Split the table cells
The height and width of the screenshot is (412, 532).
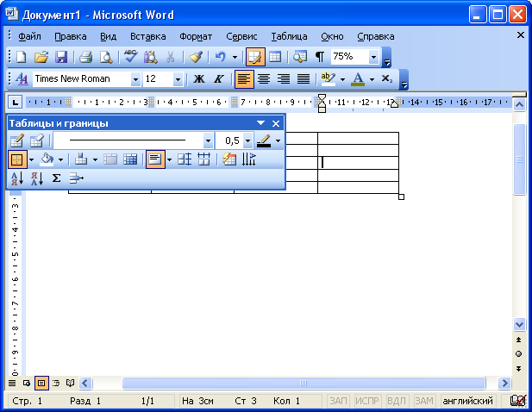coord(130,159)
